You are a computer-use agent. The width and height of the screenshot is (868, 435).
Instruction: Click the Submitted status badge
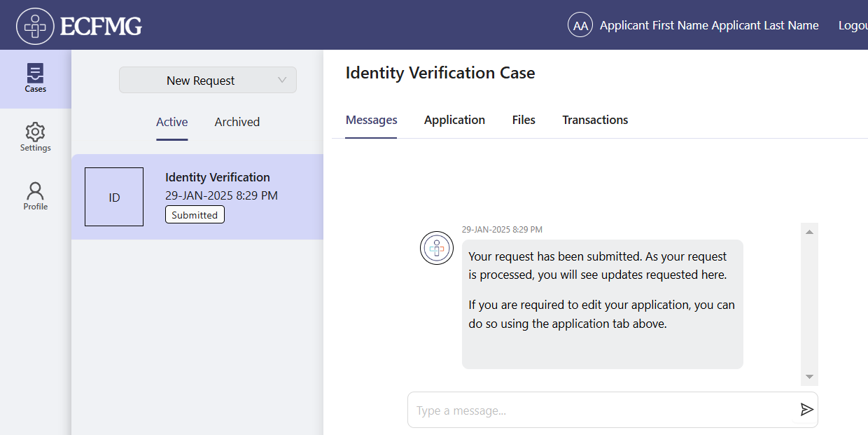click(195, 214)
